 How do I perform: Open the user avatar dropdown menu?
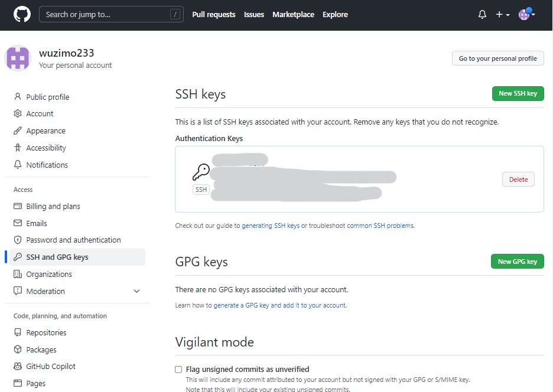(526, 15)
